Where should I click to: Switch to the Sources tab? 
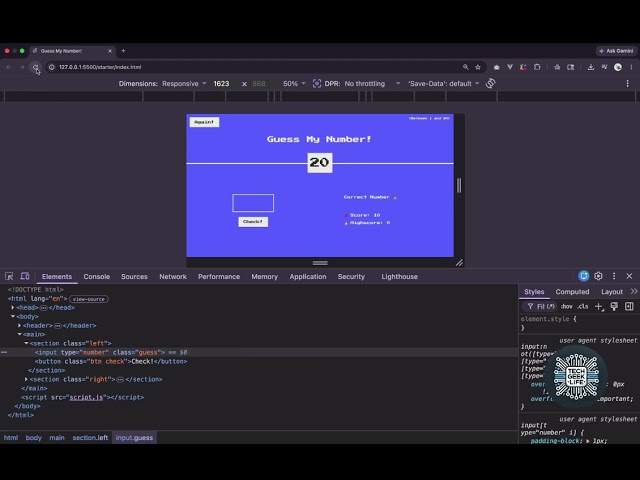coord(134,277)
